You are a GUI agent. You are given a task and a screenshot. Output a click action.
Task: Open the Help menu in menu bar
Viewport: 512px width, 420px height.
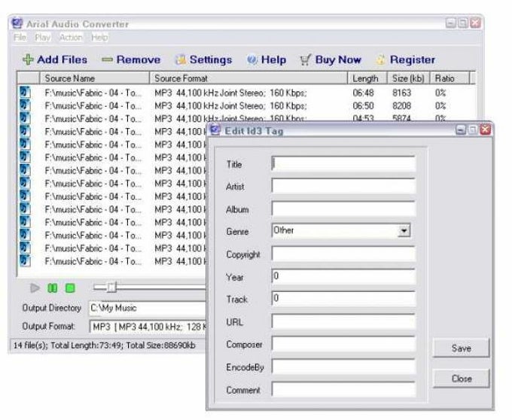pyautogui.click(x=99, y=38)
